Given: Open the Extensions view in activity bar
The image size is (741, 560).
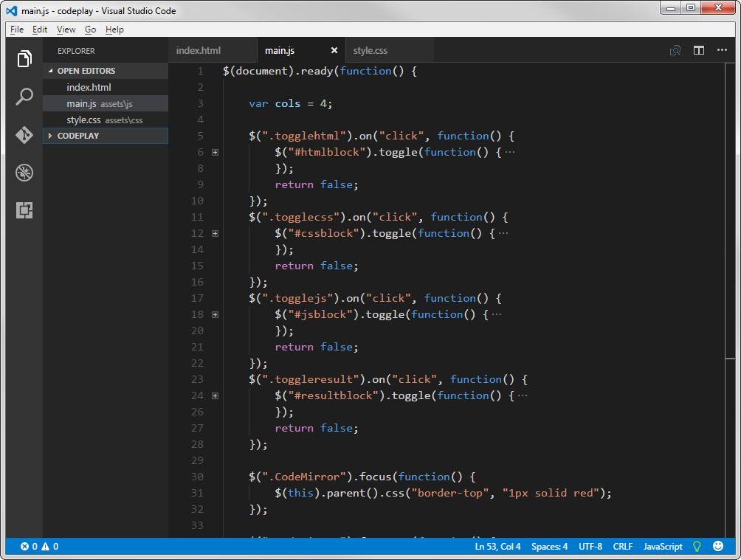Looking at the screenshot, I should pyautogui.click(x=24, y=210).
